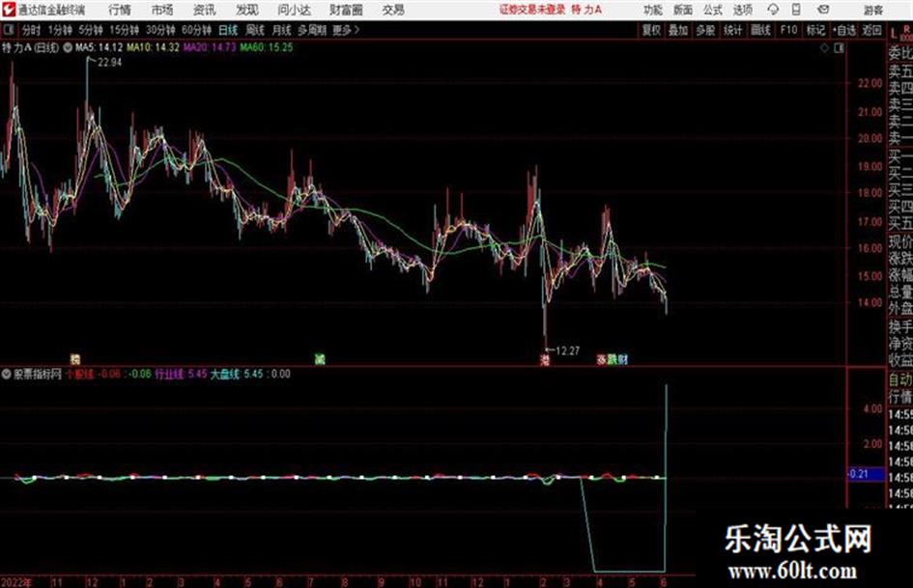Click the 财 marker below the chart
Viewport: 913px width, 588px height.
tap(622, 359)
